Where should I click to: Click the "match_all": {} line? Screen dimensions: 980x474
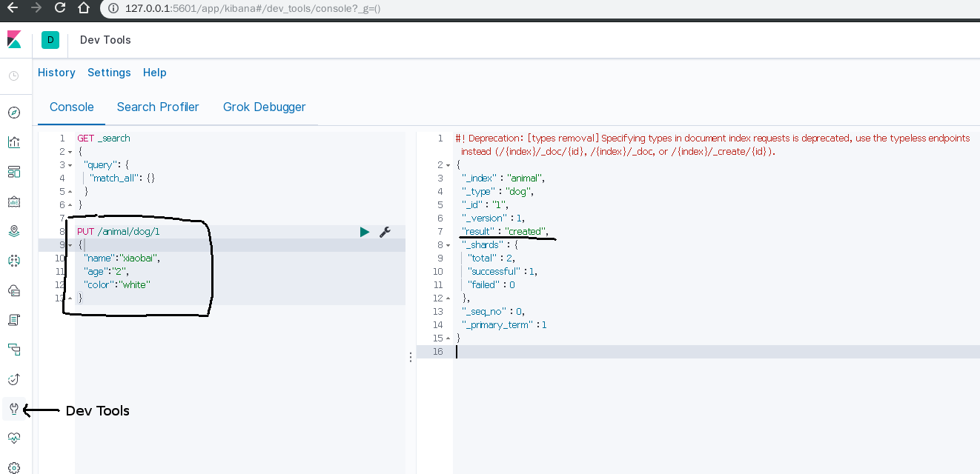[122, 178]
